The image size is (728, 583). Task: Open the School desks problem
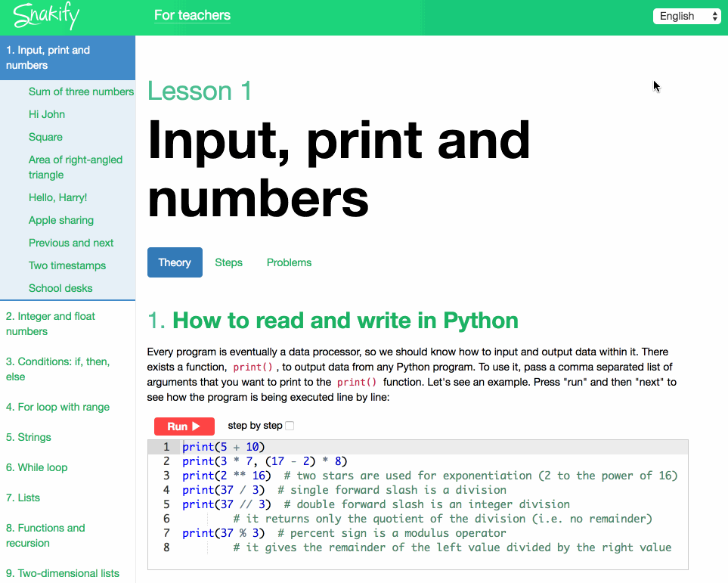60,289
